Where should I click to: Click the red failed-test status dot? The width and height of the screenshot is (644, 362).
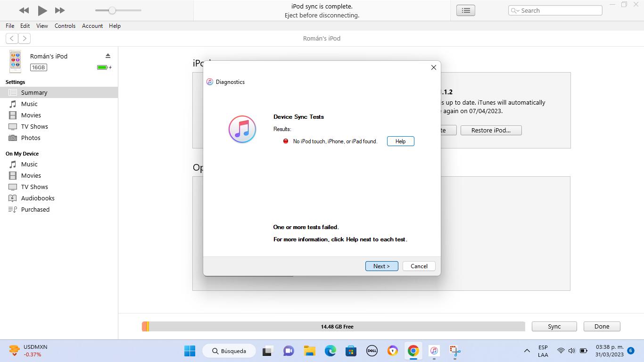(x=286, y=141)
